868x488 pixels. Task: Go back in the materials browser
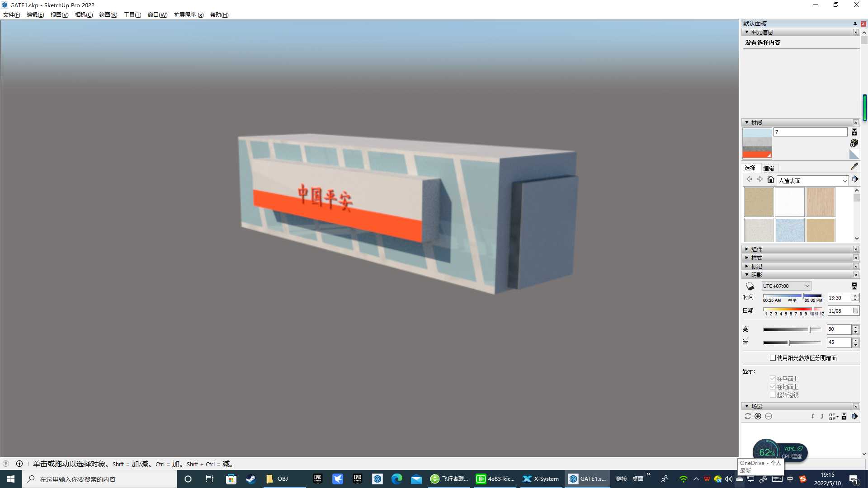(x=749, y=179)
